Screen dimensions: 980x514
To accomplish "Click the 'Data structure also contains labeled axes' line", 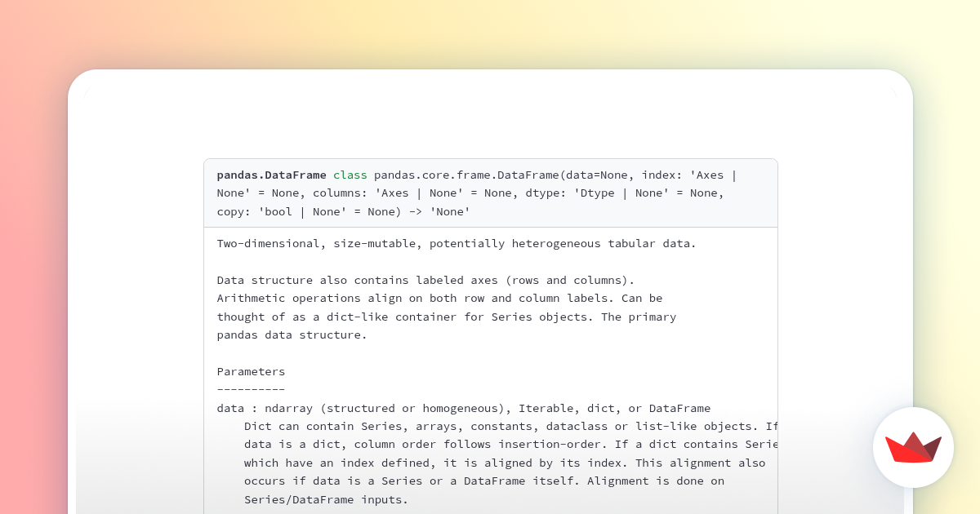I will coord(425,280).
